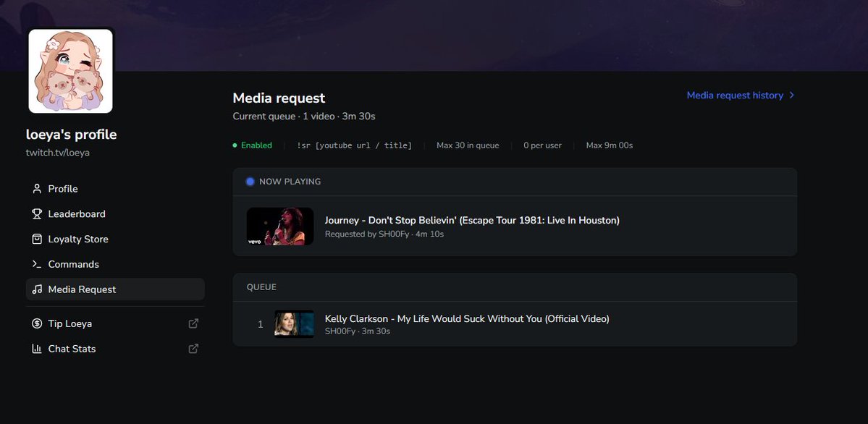Open Media request history link
This screenshot has height=424, width=868.
(x=741, y=96)
